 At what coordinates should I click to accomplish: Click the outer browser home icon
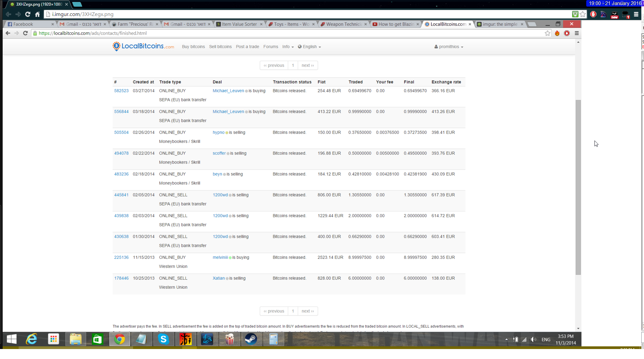pos(37,14)
